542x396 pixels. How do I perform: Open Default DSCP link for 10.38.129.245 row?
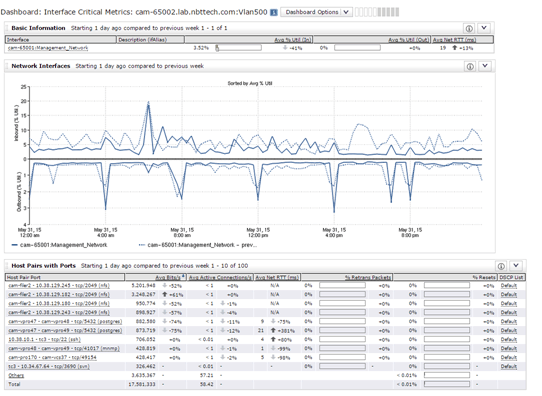[x=508, y=286]
